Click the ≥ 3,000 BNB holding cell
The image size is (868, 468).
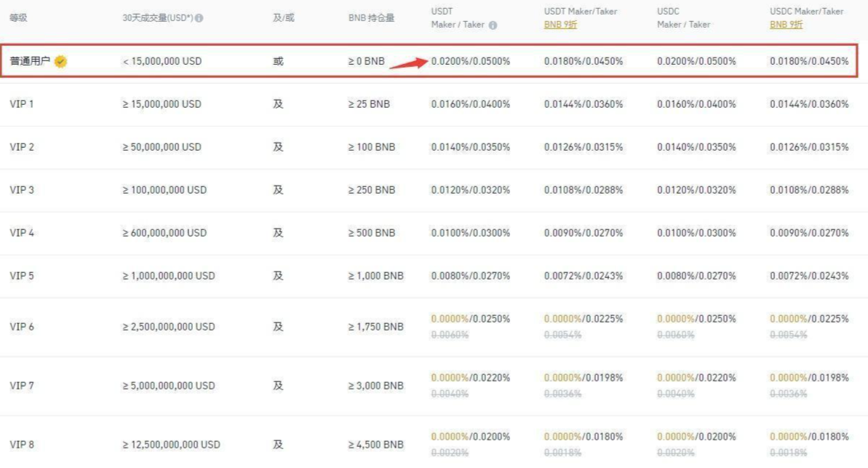pos(375,385)
